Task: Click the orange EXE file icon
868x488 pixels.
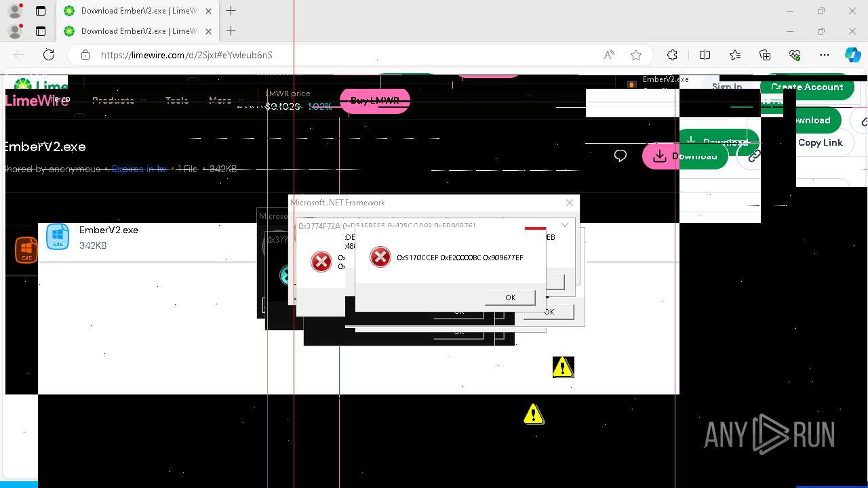Action: click(x=26, y=250)
